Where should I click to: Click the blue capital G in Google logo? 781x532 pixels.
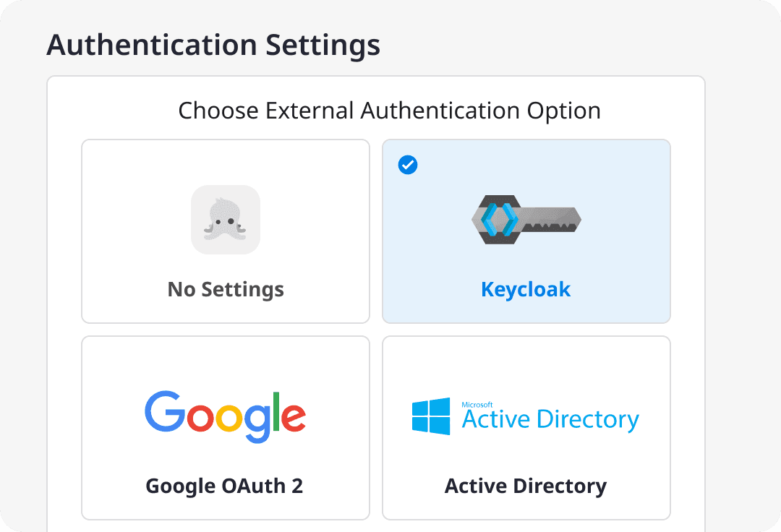tap(163, 411)
